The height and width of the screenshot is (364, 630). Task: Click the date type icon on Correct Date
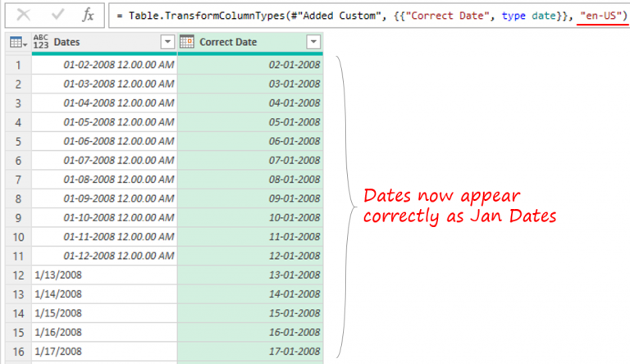(187, 42)
